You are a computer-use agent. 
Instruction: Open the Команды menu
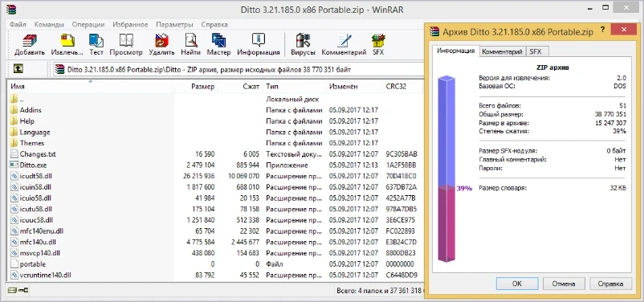click(x=49, y=24)
